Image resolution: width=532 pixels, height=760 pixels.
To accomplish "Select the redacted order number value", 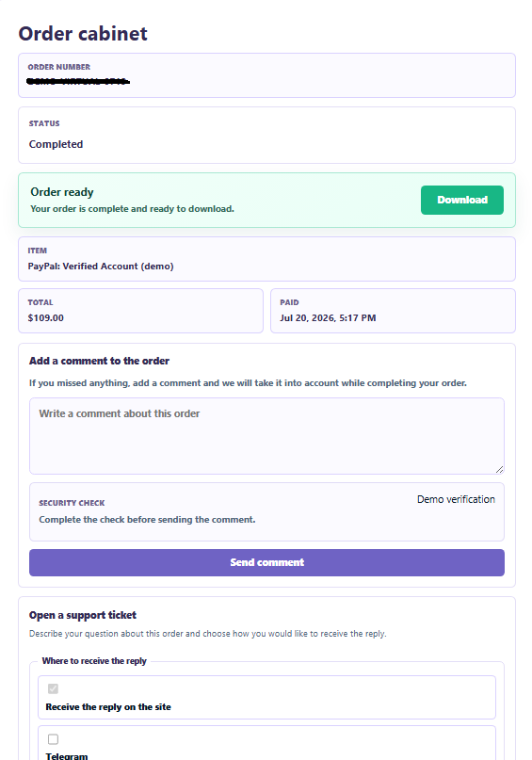I will pos(78,81).
